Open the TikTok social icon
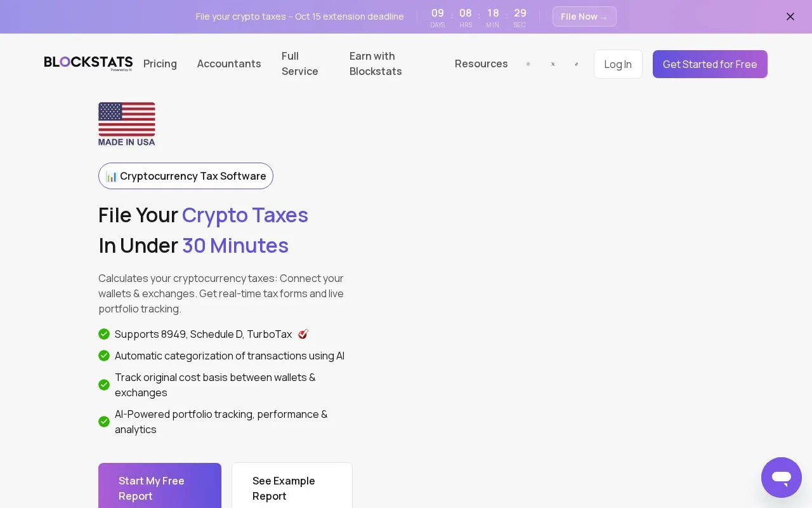 point(576,64)
